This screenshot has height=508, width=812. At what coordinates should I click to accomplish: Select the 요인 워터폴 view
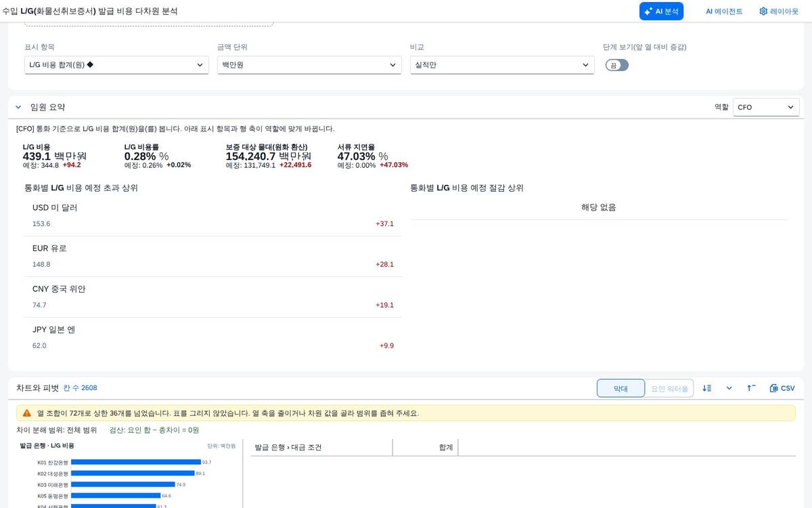(669, 388)
